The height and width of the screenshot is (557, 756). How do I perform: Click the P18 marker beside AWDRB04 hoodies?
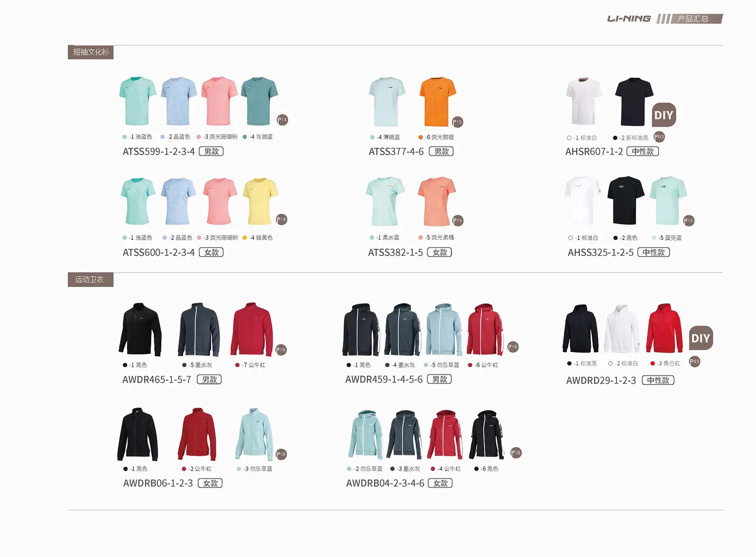(516, 453)
